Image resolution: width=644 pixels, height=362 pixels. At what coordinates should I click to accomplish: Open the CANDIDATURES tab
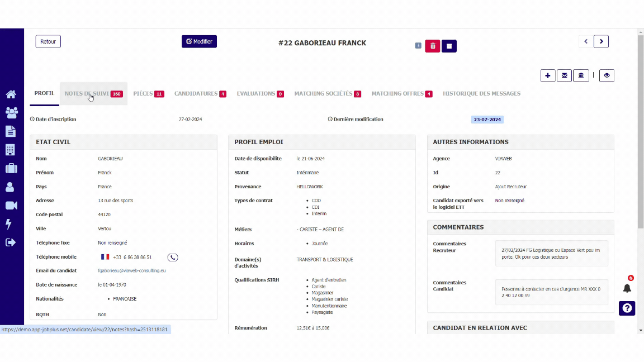coord(200,94)
